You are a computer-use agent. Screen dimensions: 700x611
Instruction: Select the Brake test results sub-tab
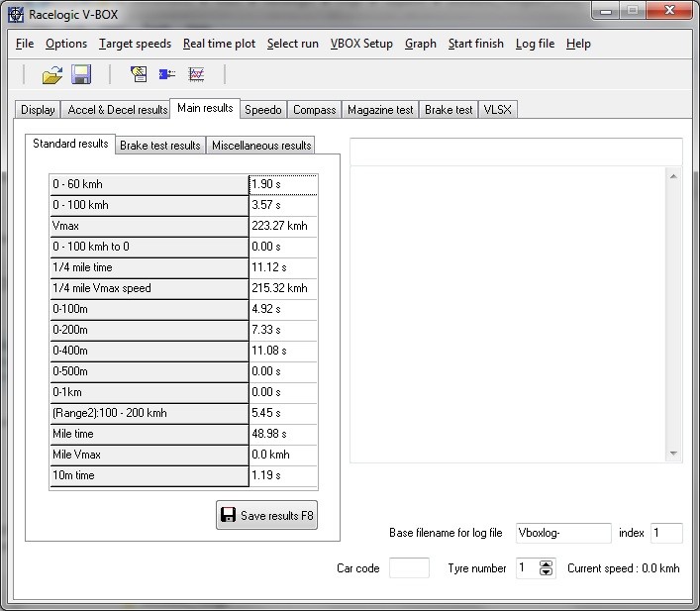point(159,146)
